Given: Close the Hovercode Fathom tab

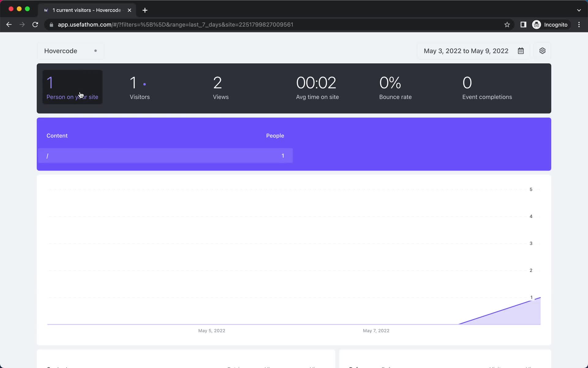Looking at the screenshot, I should tap(130, 10).
